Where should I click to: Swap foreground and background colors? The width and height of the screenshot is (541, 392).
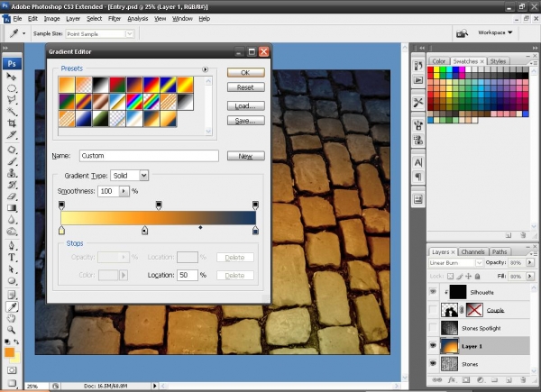[x=16, y=342]
